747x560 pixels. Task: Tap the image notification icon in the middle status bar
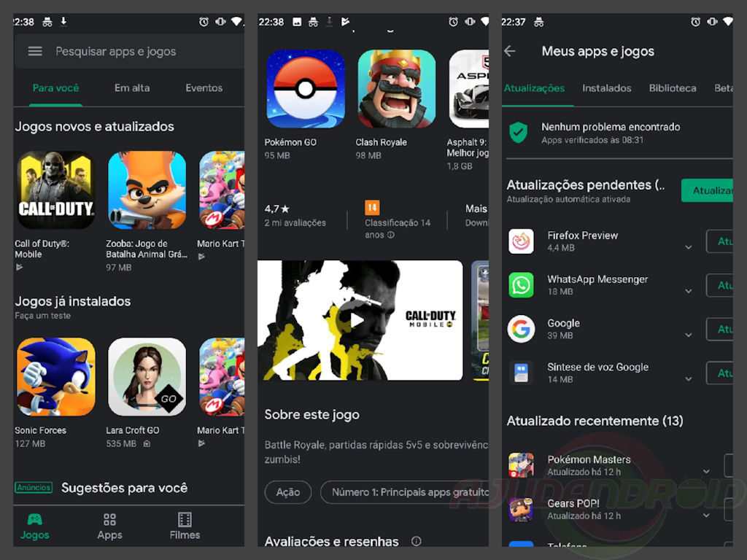pos(297,21)
